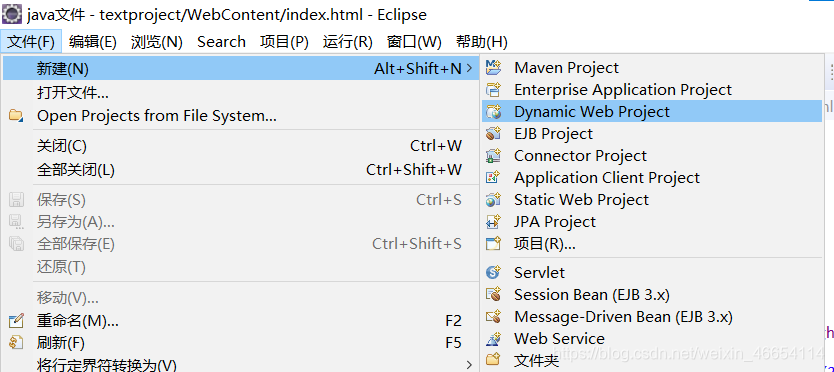Click the Static Web Project icon
The height and width of the screenshot is (372, 834).
pos(494,200)
